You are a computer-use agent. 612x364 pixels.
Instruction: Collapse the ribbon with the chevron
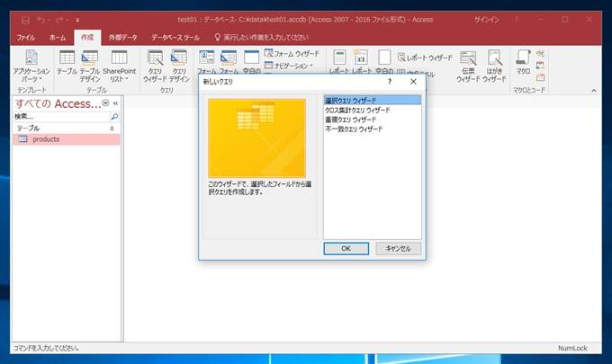(594, 91)
